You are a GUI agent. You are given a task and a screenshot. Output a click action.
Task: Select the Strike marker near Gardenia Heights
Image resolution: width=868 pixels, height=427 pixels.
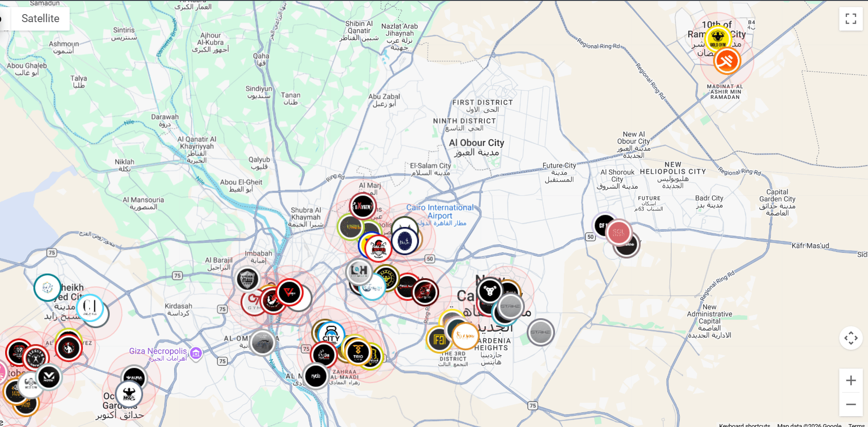coord(540,332)
